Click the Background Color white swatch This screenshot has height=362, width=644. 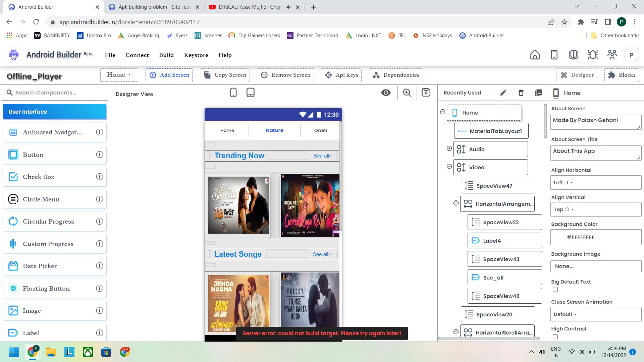(558, 237)
